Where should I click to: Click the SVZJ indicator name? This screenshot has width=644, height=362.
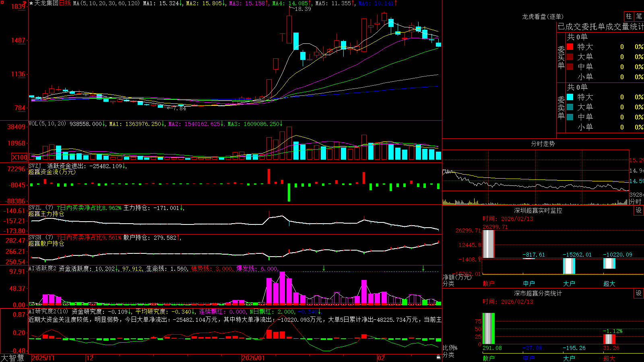tap(35, 166)
